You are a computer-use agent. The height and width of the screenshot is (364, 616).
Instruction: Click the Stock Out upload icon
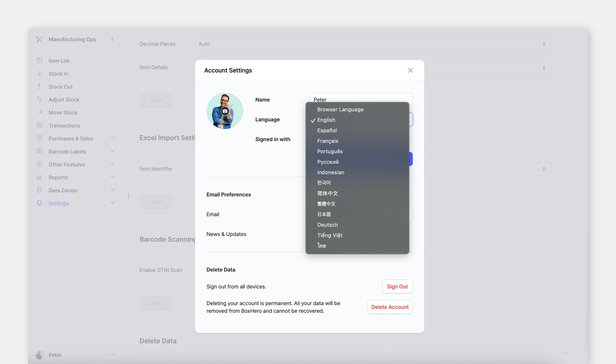click(x=39, y=87)
